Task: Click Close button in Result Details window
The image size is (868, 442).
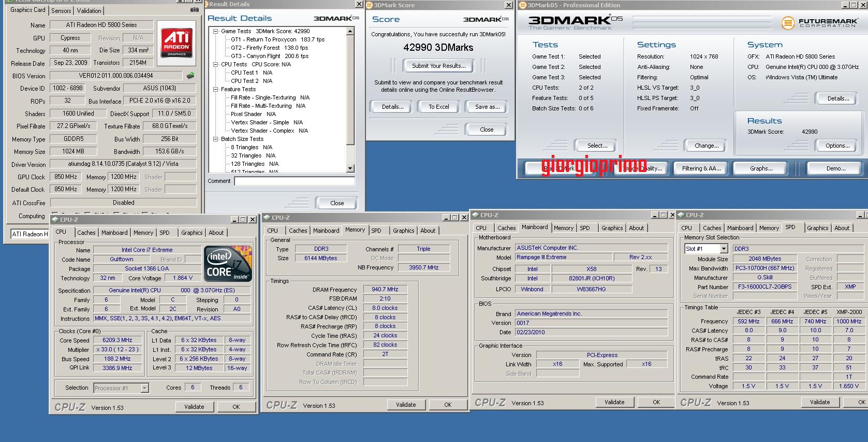Action: [x=337, y=203]
